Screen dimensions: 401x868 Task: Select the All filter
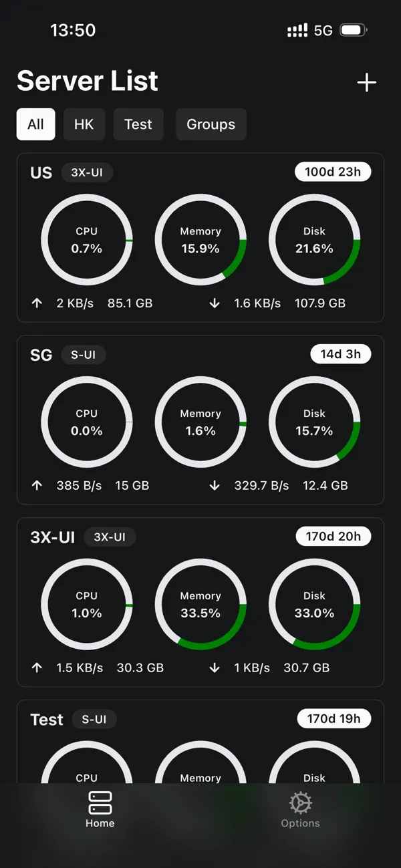tap(35, 124)
